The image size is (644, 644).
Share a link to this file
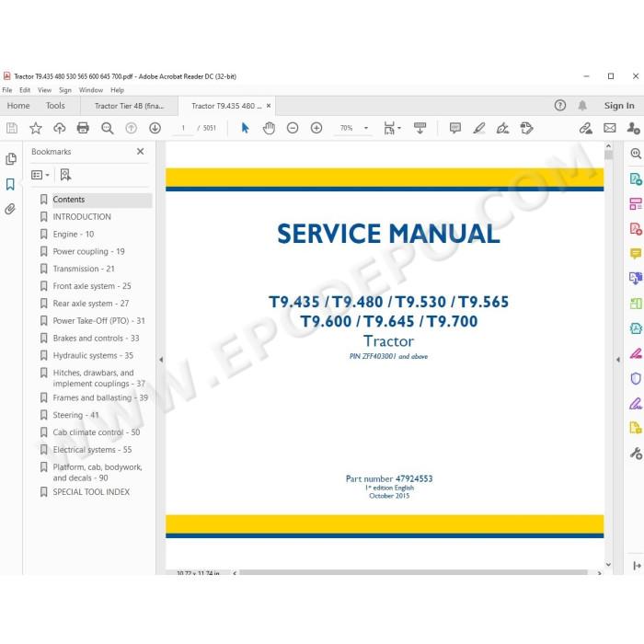[586, 128]
